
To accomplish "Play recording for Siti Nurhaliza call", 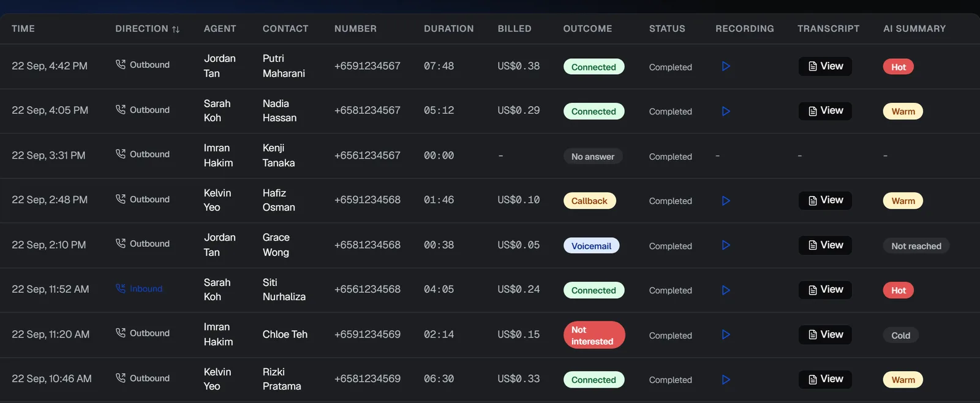I will (x=726, y=290).
